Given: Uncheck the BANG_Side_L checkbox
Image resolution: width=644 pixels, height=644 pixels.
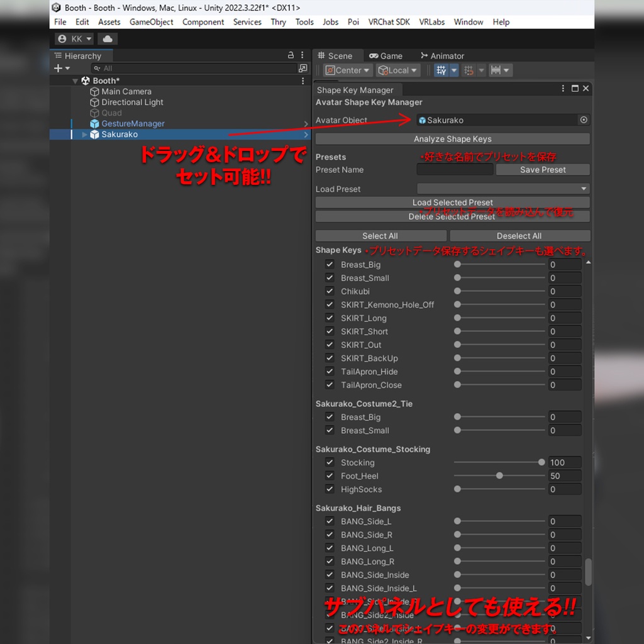Looking at the screenshot, I should [x=330, y=521].
